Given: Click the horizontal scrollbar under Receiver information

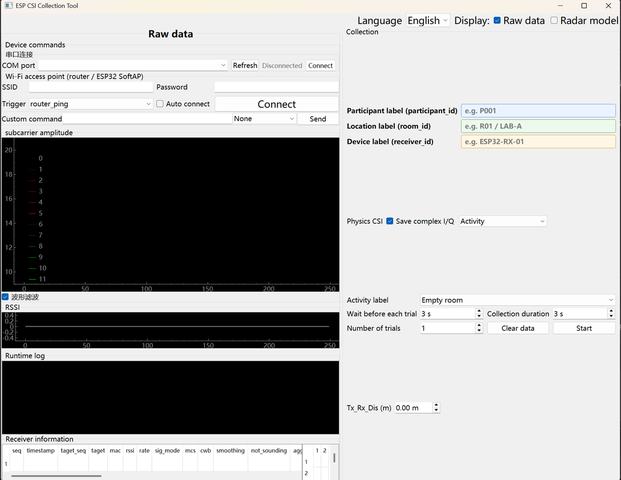Looking at the screenshot, I should point(56,476).
